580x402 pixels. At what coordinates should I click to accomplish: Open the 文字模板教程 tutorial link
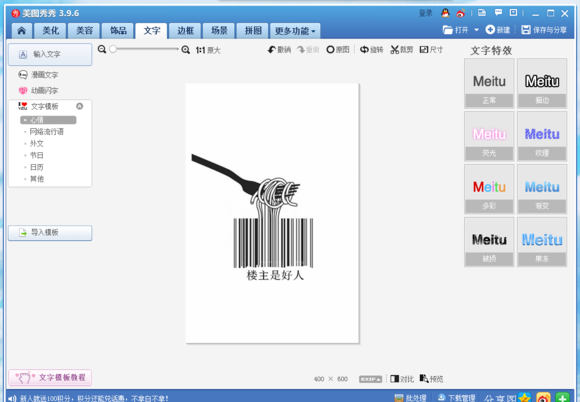coord(50,378)
